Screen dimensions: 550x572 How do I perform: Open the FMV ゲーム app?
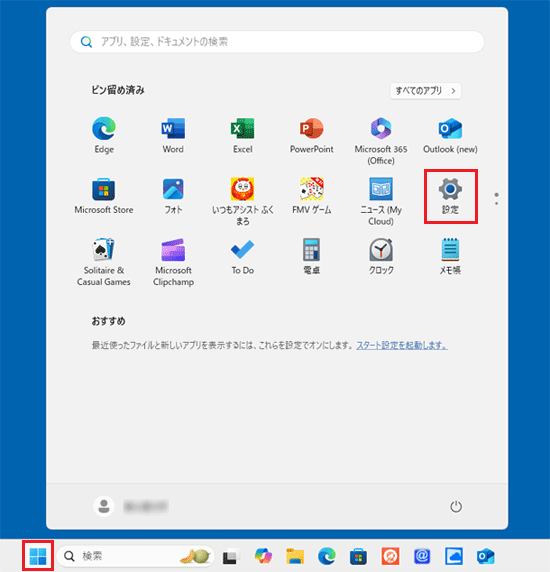pos(312,196)
